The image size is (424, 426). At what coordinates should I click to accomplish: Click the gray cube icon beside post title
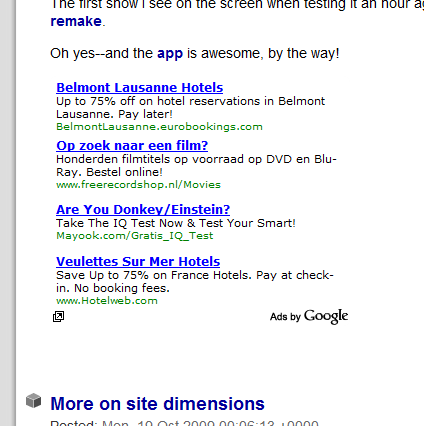point(33,401)
